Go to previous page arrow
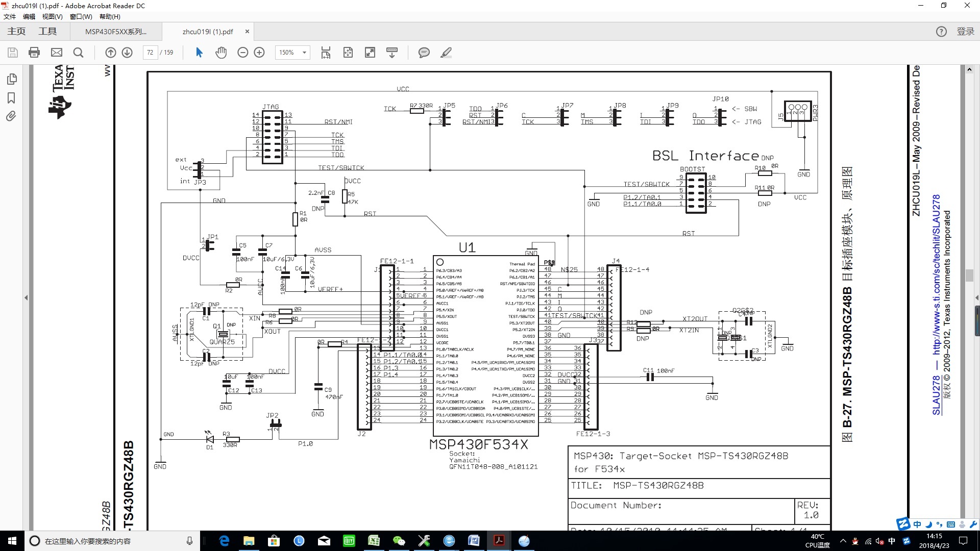This screenshot has width=980, height=551. pyautogui.click(x=110, y=53)
